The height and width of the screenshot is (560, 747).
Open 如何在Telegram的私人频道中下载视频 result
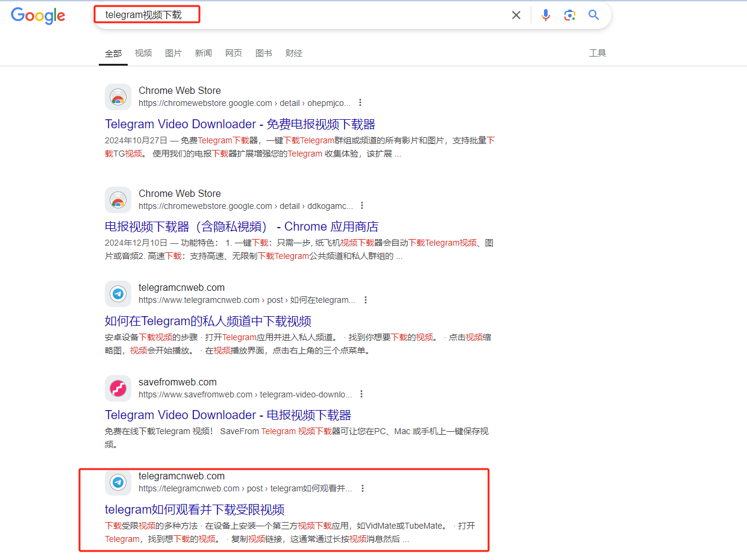point(208,321)
